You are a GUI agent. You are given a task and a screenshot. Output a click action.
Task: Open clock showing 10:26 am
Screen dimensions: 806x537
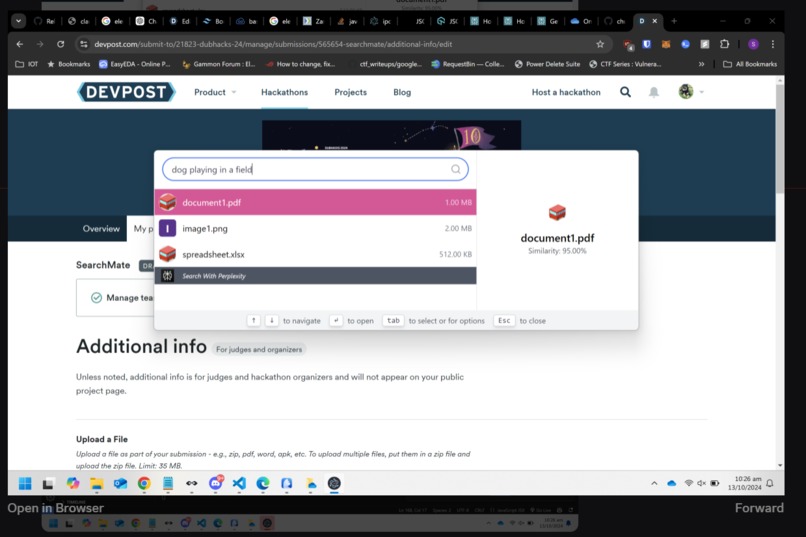745,483
